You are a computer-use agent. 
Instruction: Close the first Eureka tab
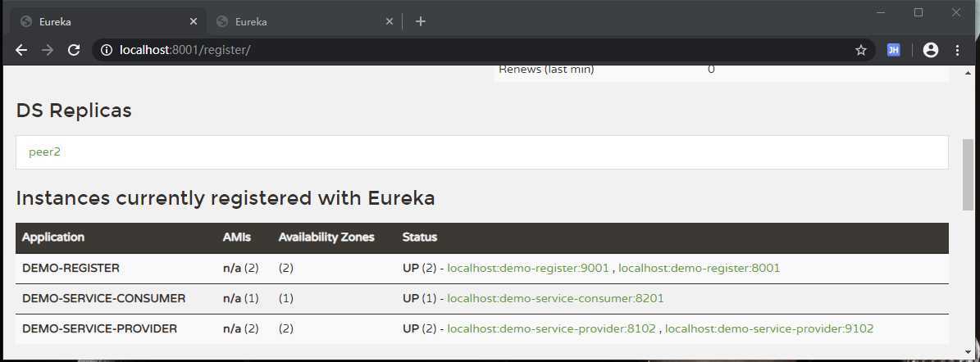point(194,22)
